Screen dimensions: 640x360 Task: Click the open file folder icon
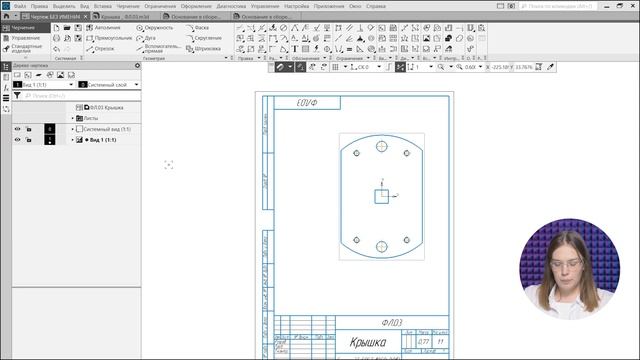[x=67, y=28]
